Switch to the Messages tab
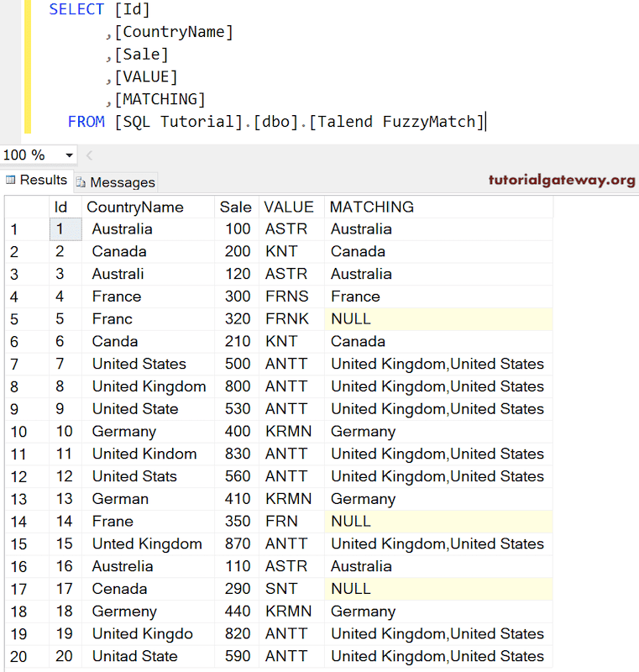Image resolution: width=639 pixels, height=672 pixels. point(116,182)
